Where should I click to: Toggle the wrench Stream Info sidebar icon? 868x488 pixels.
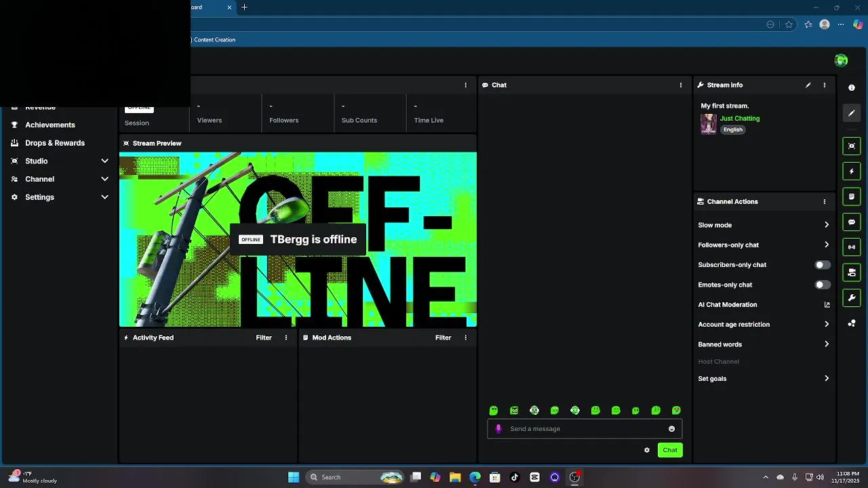pos(852,298)
